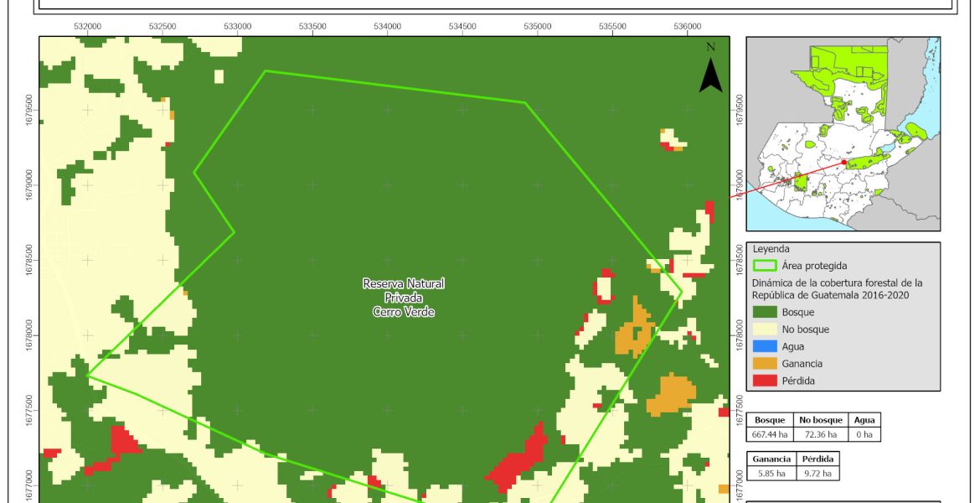
Task: Click the Leyenda heading in the legend
Action: (x=771, y=249)
